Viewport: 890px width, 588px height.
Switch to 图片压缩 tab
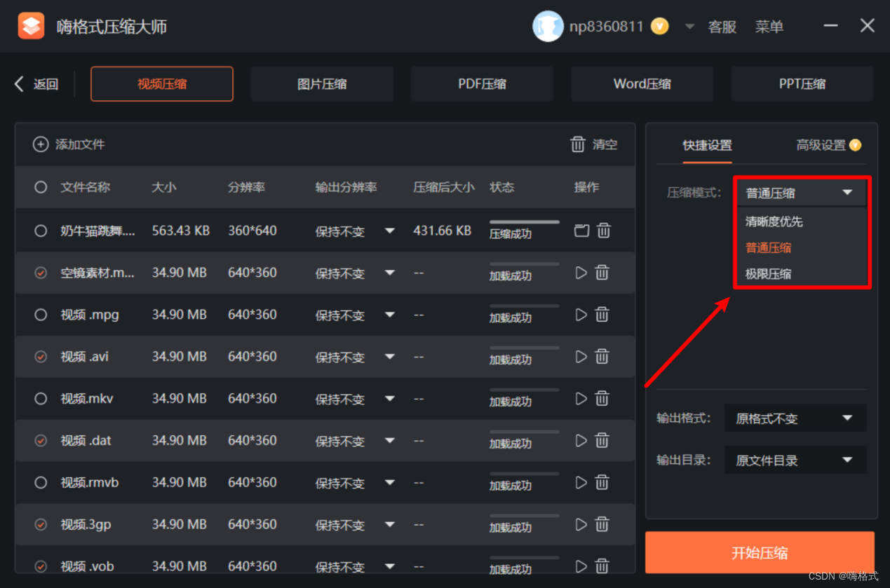tap(322, 84)
